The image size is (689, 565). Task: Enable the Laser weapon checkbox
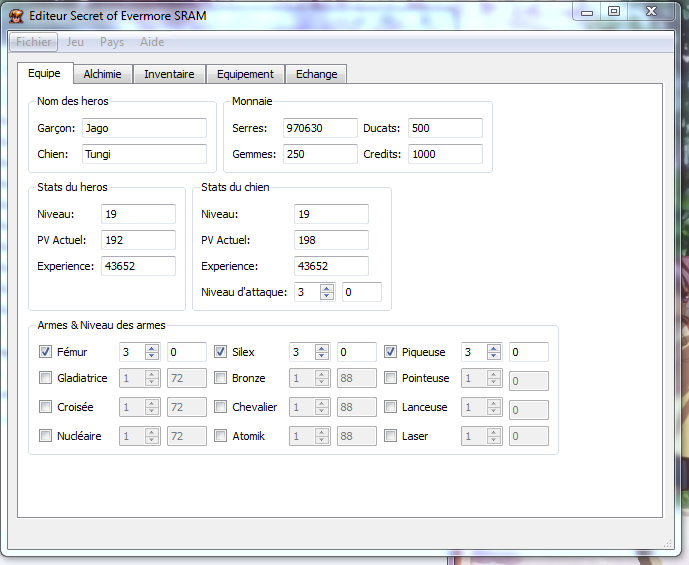point(391,436)
